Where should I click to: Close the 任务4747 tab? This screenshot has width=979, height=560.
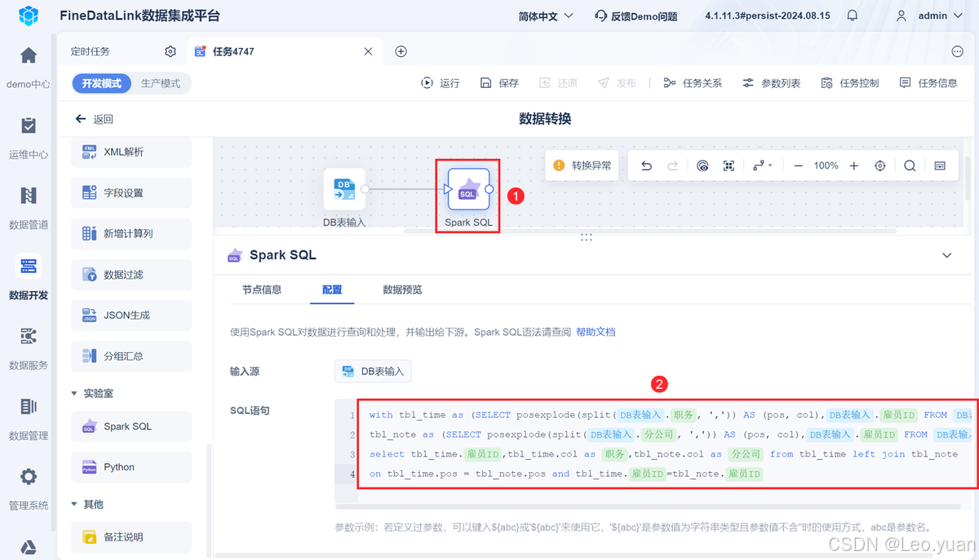click(368, 51)
